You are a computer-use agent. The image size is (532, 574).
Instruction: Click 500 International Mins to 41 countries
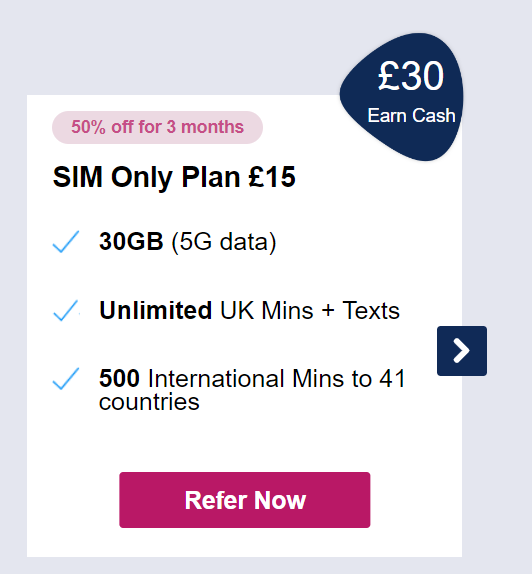pyautogui.click(x=252, y=390)
